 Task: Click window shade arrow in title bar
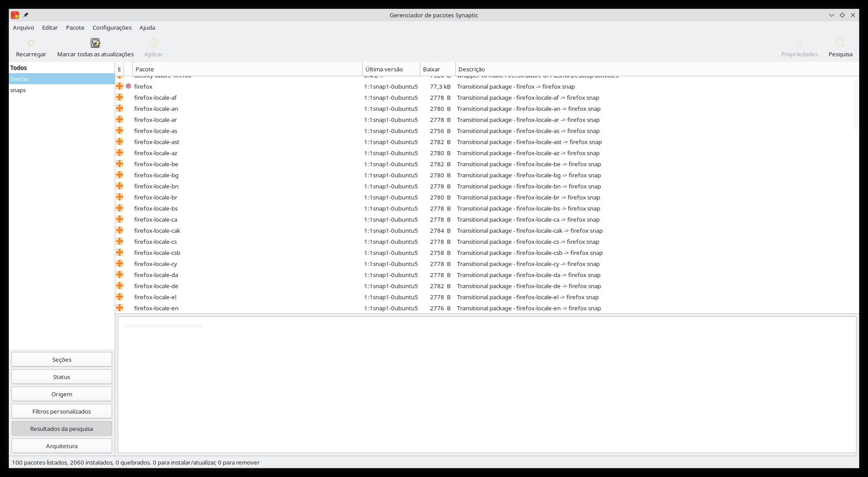coord(831,15)
